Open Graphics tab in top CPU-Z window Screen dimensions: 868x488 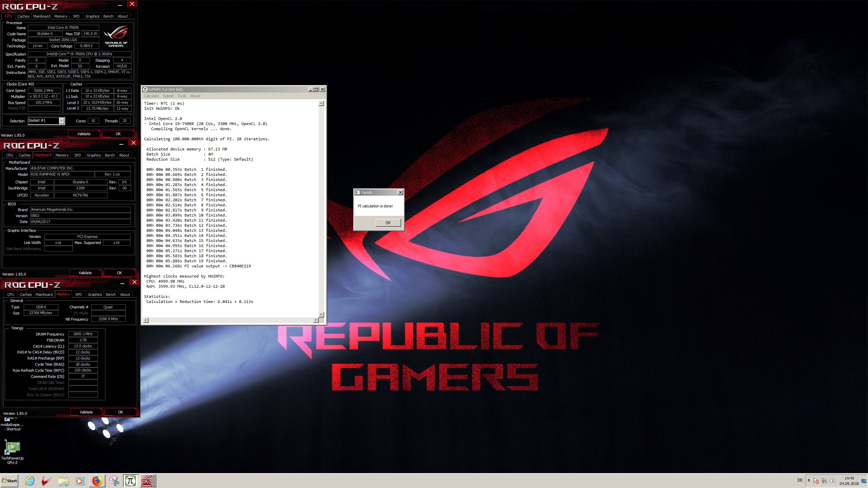pyautogui.click(x=92, y=16)
